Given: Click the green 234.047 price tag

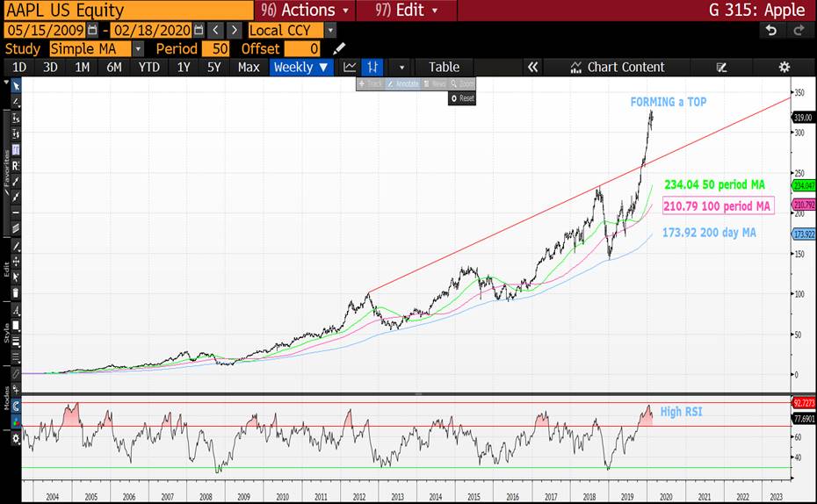Looking at the screenshot, I should pyautogui.click(x=804, y=185).
